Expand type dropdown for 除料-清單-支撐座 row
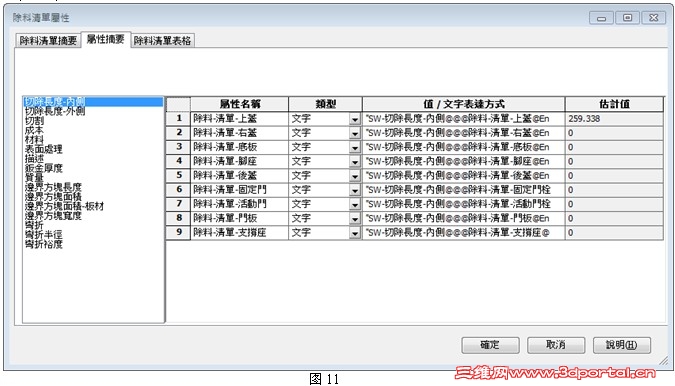The image size is (675, 386). (x=355, y=233)
